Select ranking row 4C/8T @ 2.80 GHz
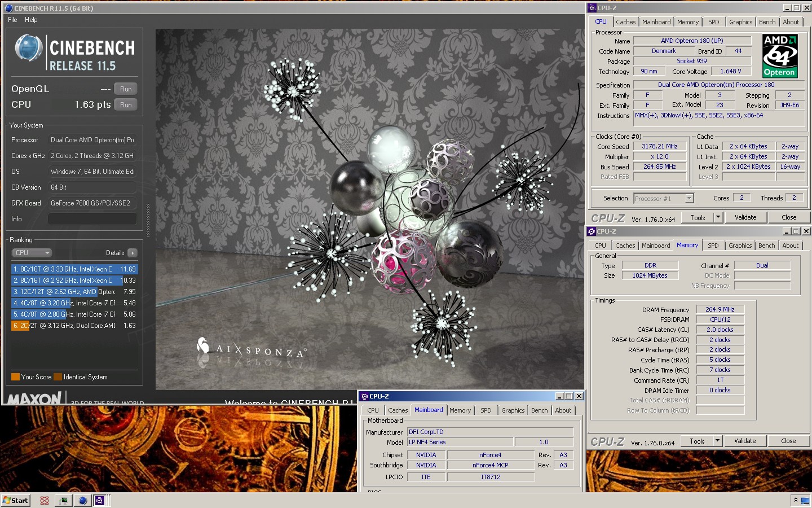The height and width of the screenshot is (508, 812). (x=74, y=314)
